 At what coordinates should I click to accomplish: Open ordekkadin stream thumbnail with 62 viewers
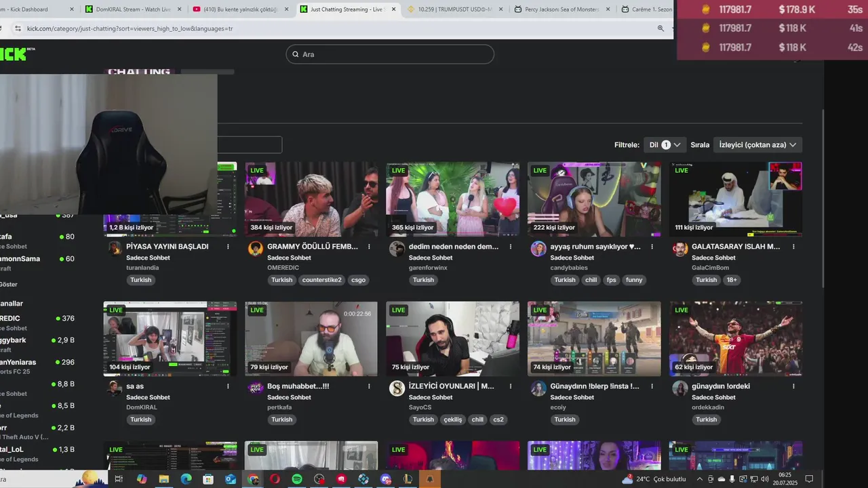tap(736, 339)
